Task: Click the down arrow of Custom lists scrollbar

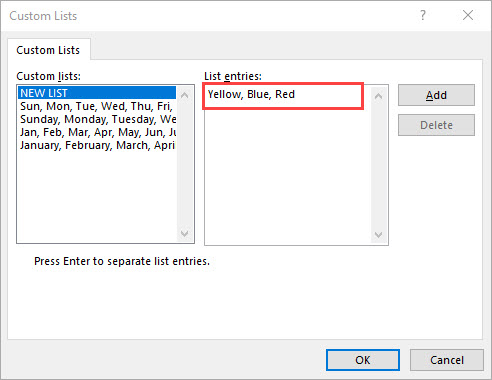Action: point(184,233)
